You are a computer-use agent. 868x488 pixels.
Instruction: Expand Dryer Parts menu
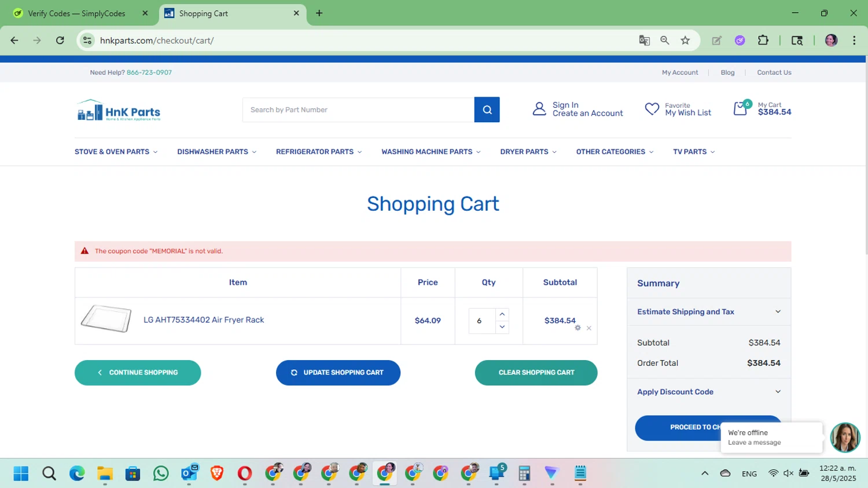(x=528, y=152)
